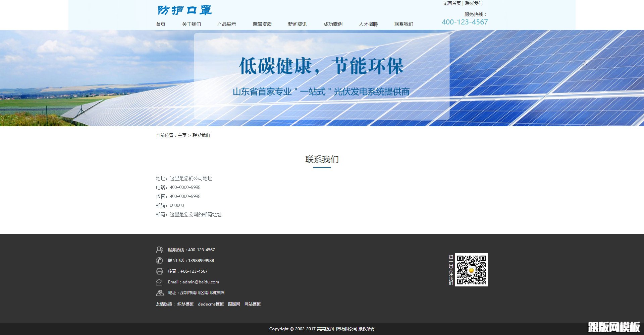Go to 成功案例 from navigation
Image resolution: width=644 pixels, height=335 pixels.
(x=333, y=24)
